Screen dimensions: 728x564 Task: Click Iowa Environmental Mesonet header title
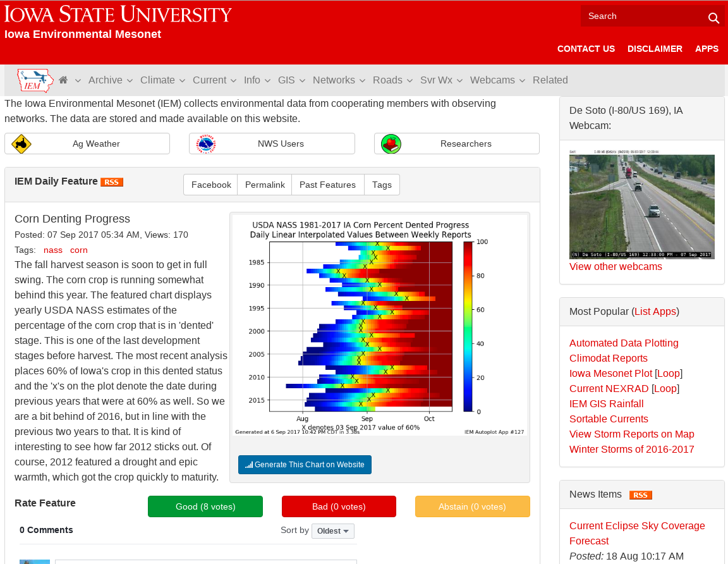[x=83, y=34]
